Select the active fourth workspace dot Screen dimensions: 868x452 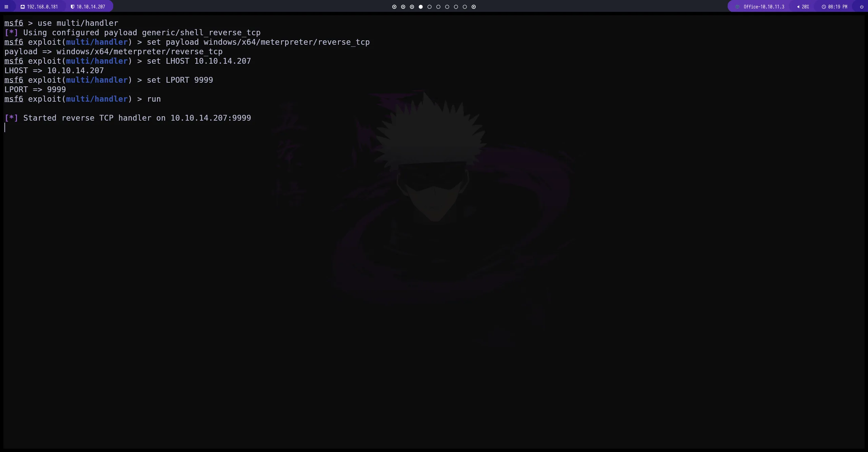coord(421,7)
